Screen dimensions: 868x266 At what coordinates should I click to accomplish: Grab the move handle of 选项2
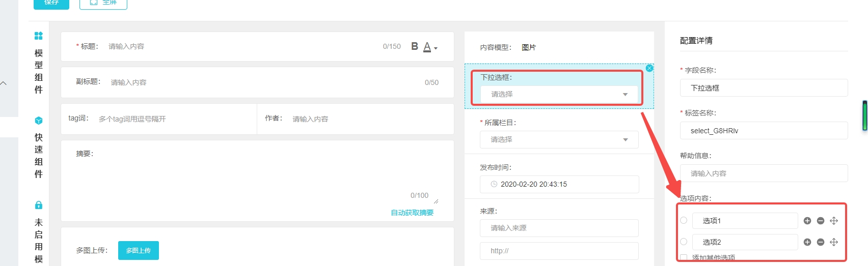[x=834, y=242]
